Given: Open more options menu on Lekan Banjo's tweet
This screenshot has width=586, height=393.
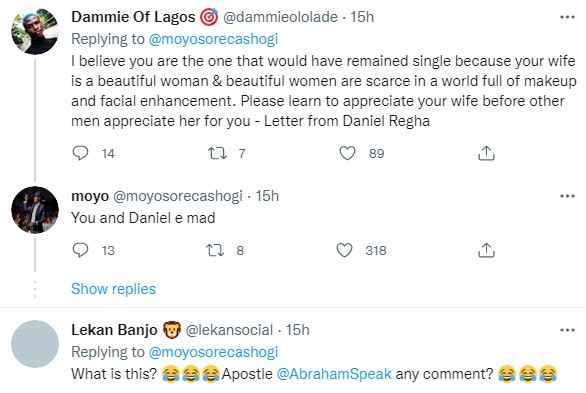Looking at the screenshot, I should (x=567, y=330).
